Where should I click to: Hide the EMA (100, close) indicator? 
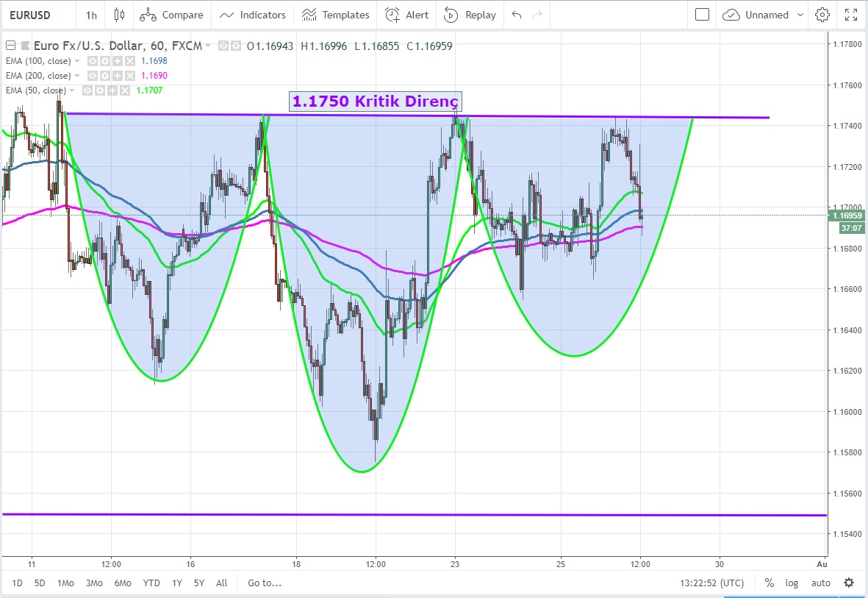pos(93,61)
